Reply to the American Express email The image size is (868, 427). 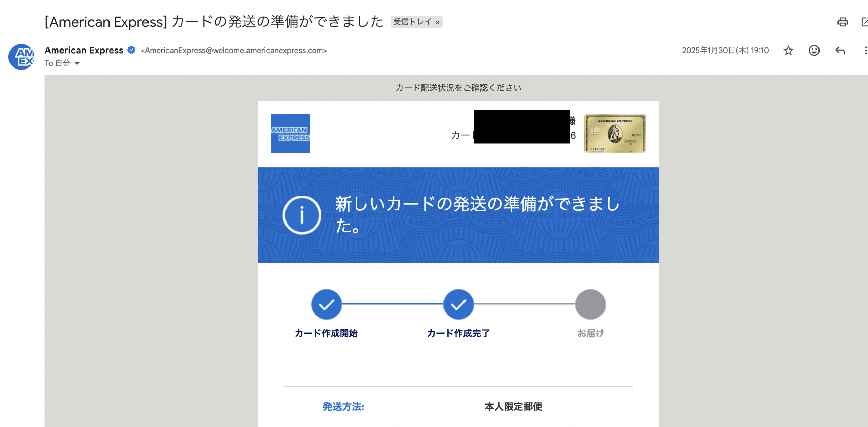coord(840,50)
